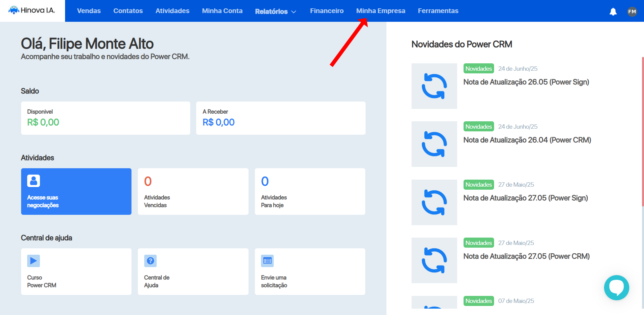Open Nota de Atualização 26.05 (Power Sign)

click(526, 82)
